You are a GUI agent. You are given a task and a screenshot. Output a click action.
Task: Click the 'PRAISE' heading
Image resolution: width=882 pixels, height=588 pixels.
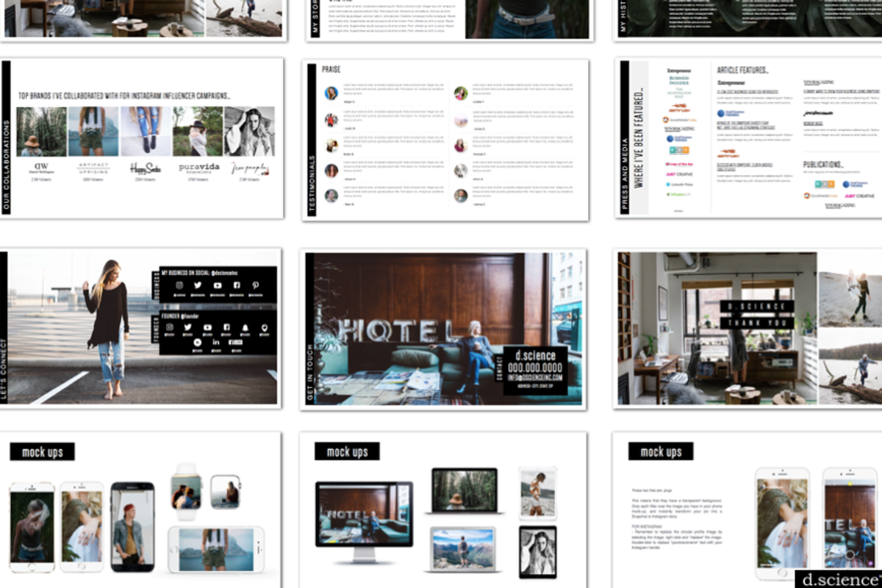331,69
